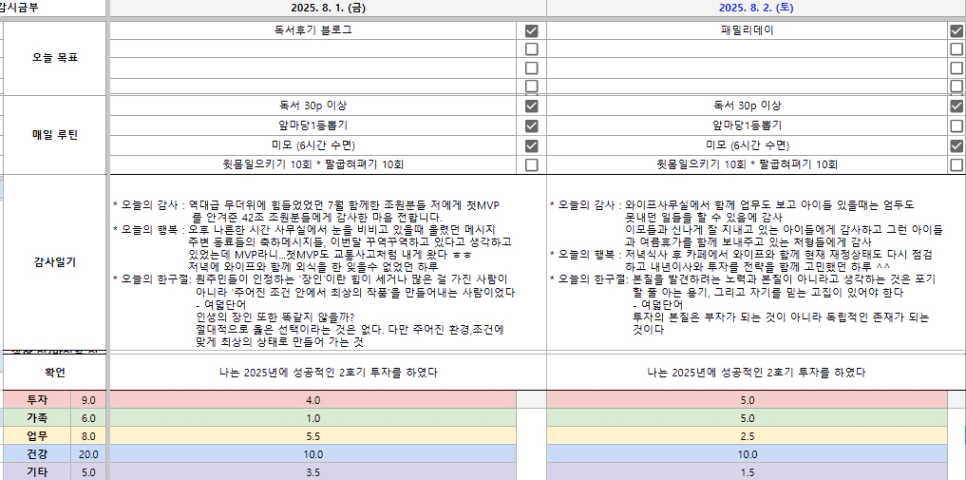This screenshot has width=966, height=480.
Task: Select the 감사일기 label cell
Action: tap(55, 262)
